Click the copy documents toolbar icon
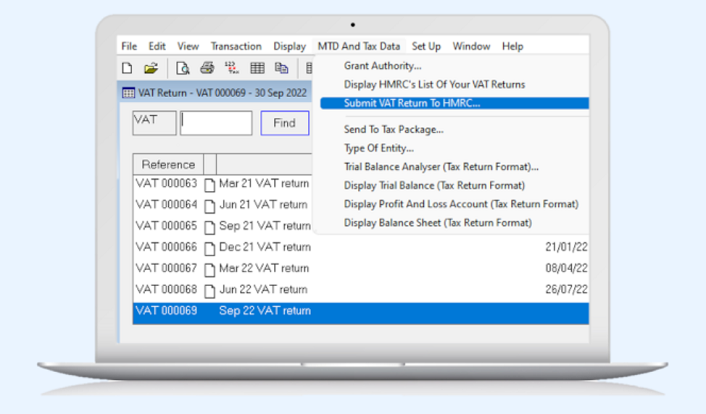Viewport: 706px width, 414px height. (282, 68)
